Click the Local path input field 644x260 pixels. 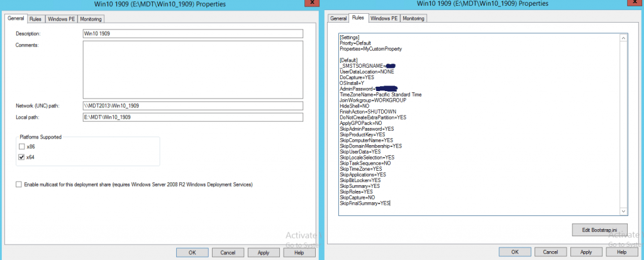(x=192, y=117)
